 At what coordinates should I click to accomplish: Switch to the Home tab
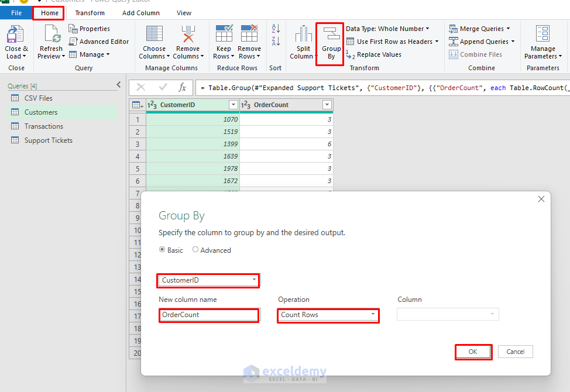point(49,13)
